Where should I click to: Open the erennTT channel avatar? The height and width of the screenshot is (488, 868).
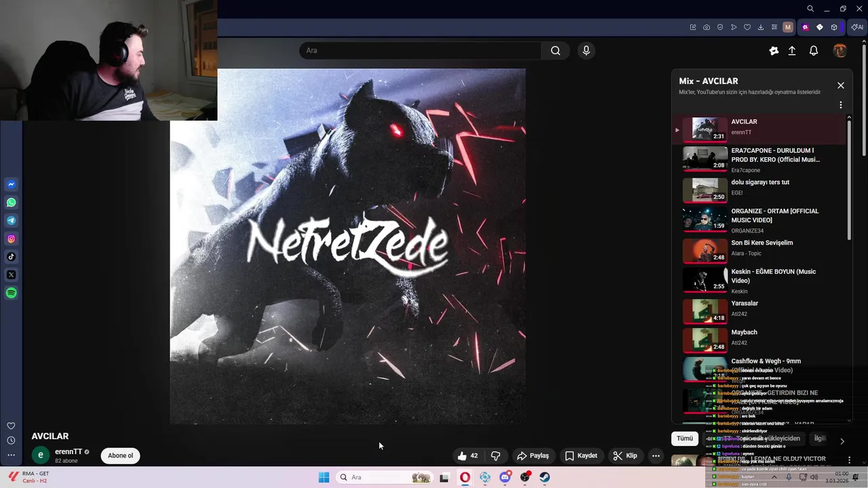[x=41, y=455]
